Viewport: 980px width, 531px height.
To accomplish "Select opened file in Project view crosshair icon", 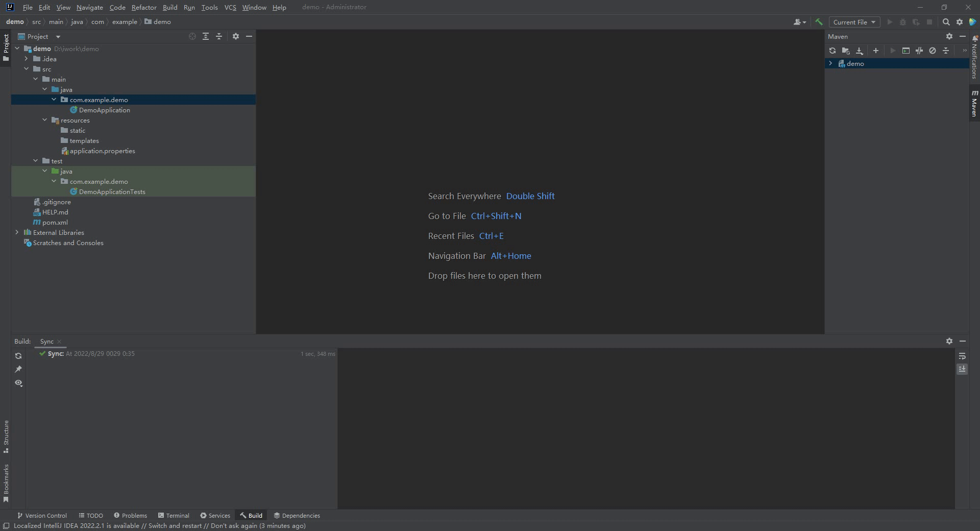I will (x=192, y=36).
